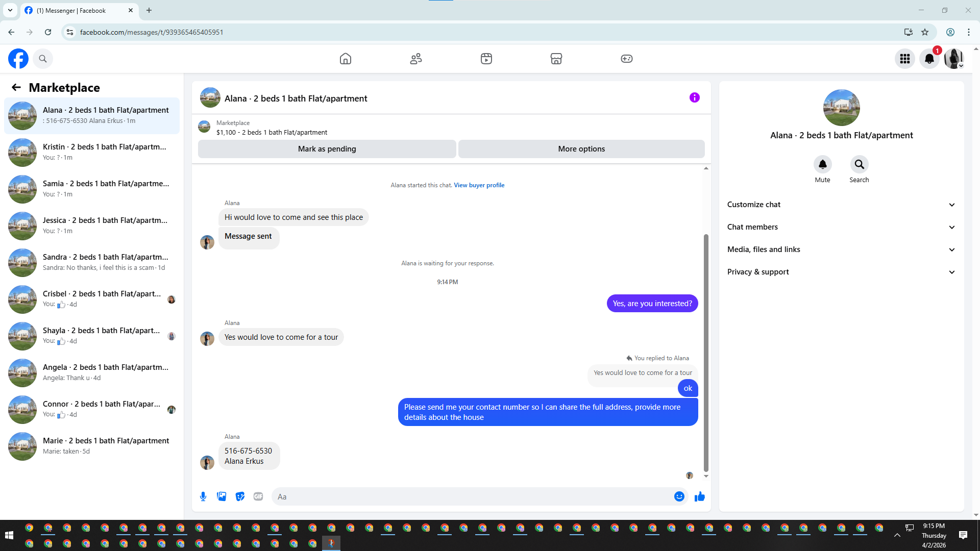Screen dimensions: 980x551
Task: Open Shayla's conversation in the chat list
Action: click(92, 336)
